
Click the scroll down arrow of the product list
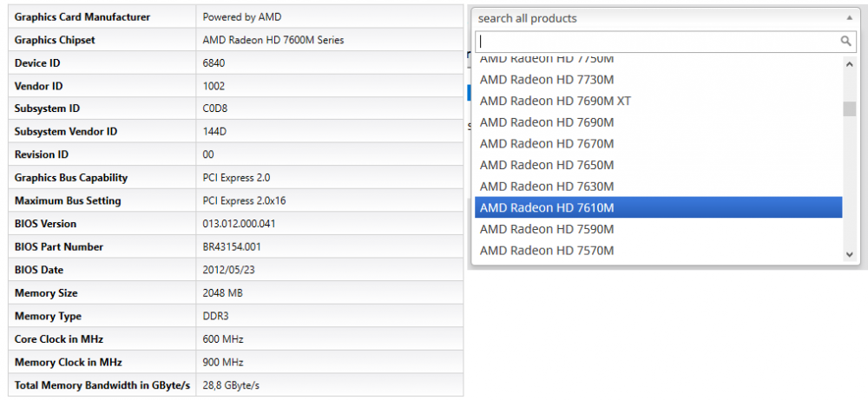point(850,254)
